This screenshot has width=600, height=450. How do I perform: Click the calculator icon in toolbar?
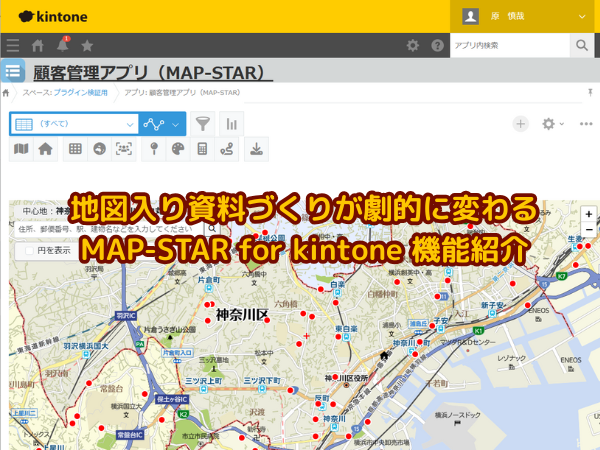coord(202,149)
